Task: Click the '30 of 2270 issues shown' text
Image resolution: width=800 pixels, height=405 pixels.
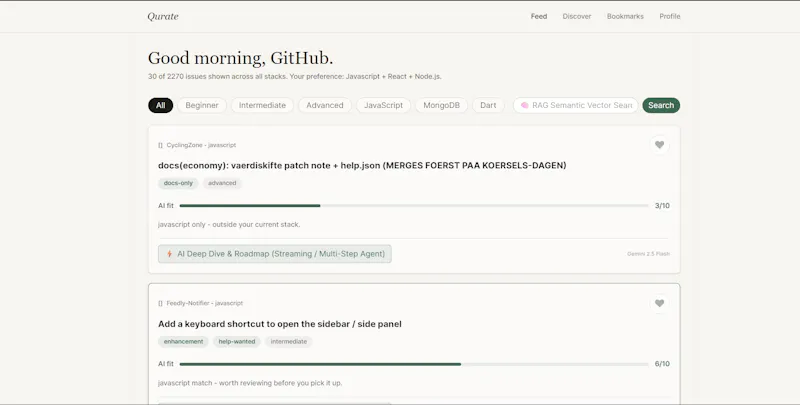Action: pos(294,77)
